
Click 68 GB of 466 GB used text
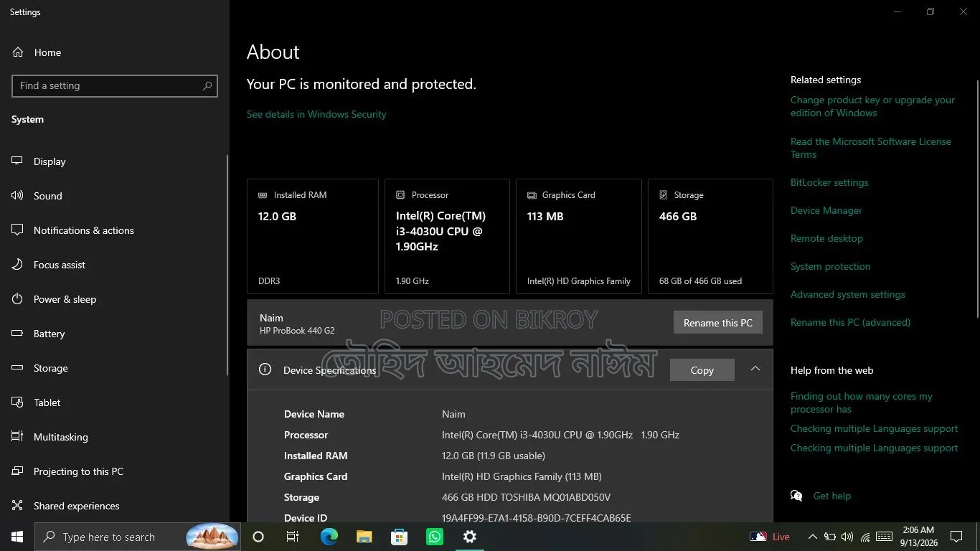(x=700, y=281)
